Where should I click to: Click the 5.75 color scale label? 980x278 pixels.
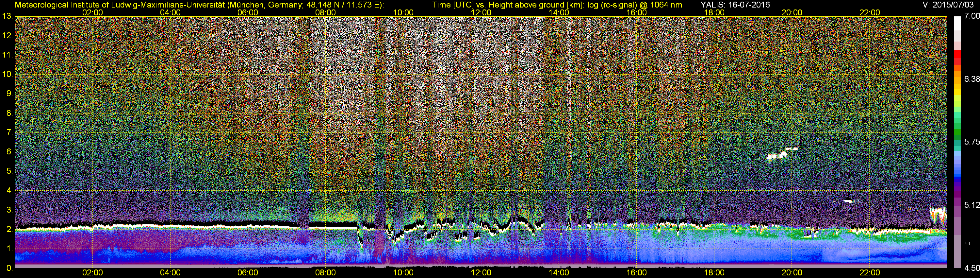(972, 142)
